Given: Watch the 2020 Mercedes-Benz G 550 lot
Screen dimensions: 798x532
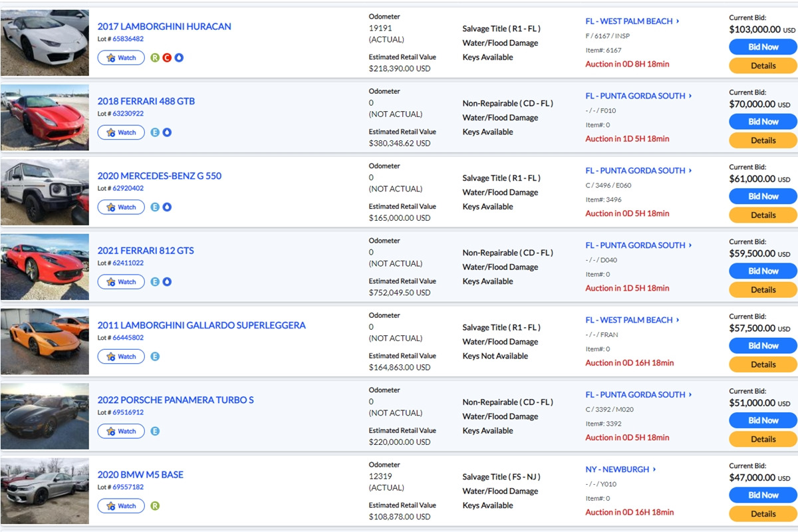Looking at the screenshot, I should pyautogui.click(x=121, y=207).
